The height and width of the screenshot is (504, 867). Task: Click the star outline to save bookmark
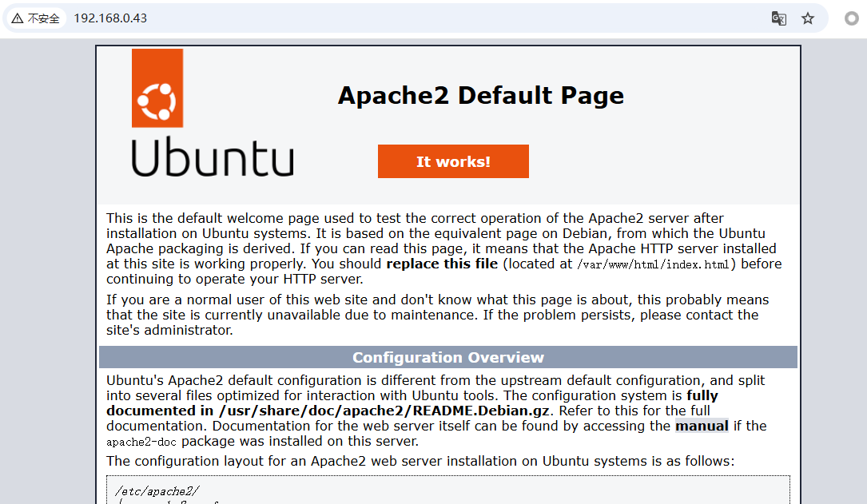(808, 18)
